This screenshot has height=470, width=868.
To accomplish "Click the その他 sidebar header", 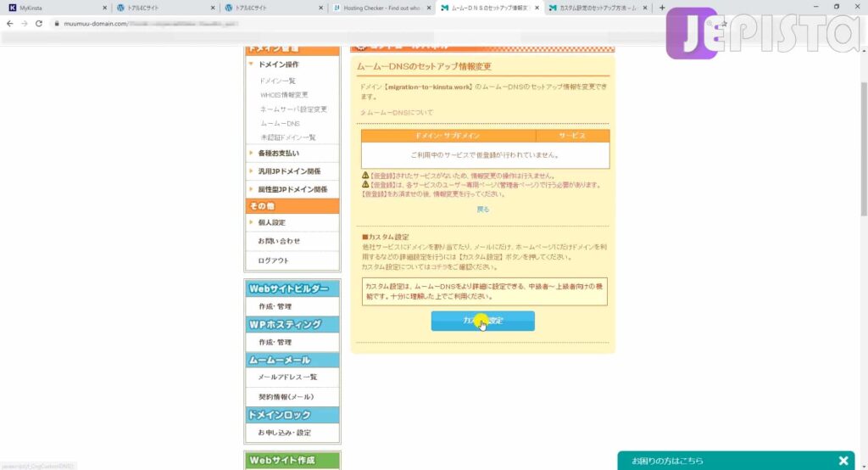I will coord(292,206).
